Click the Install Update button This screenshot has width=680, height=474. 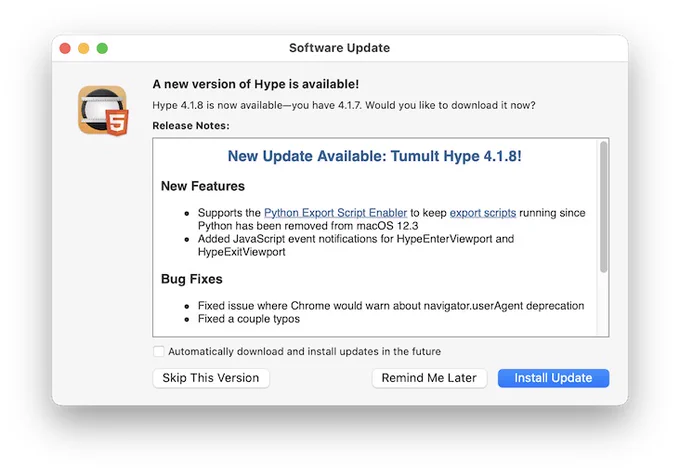click(x=553, y=378)
